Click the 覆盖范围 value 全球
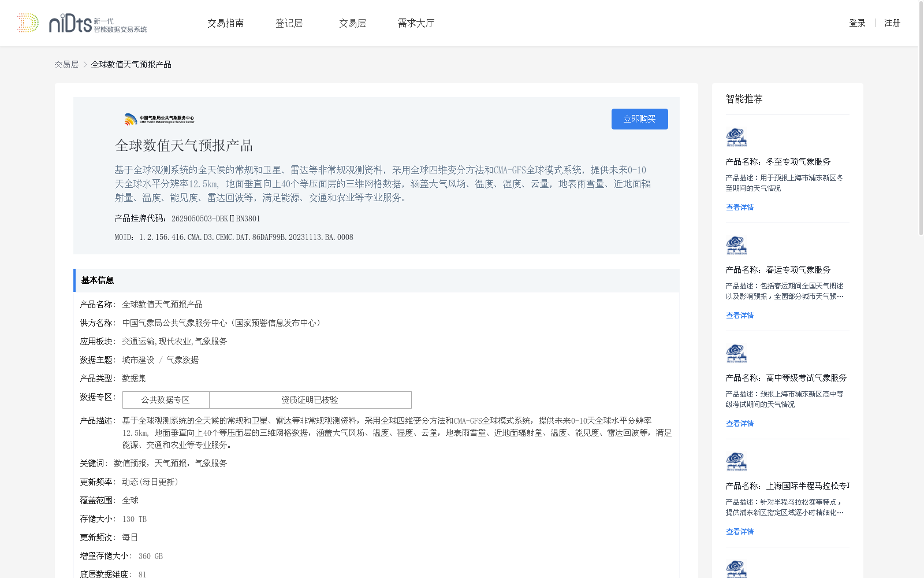 tap(130, 501)
